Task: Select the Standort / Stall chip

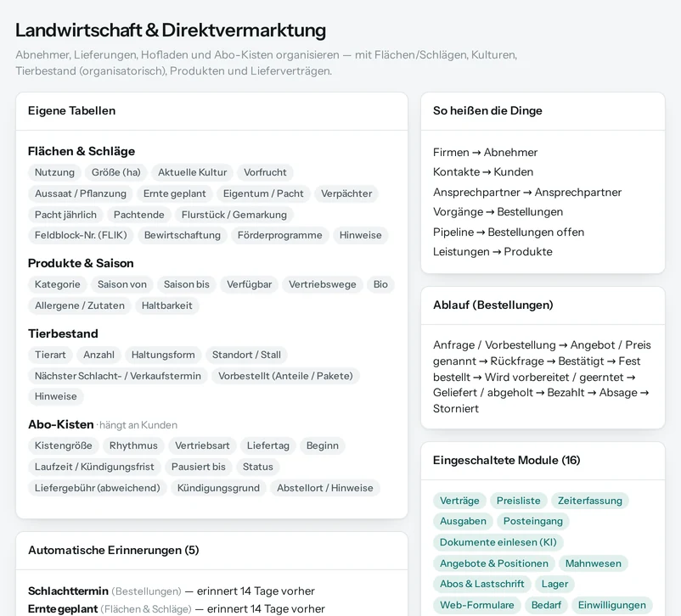Action: tap(246, 355)
